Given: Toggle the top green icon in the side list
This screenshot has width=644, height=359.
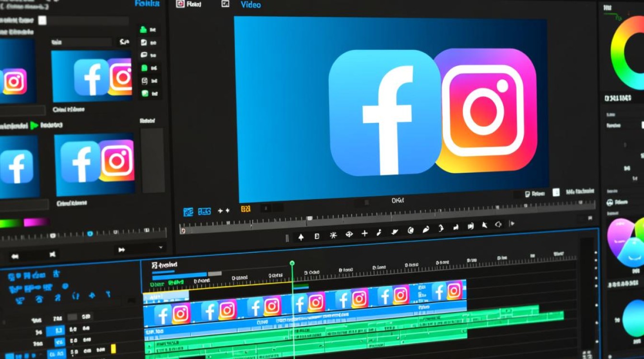Looking at the screenshot, I should (x=143, y=30).
